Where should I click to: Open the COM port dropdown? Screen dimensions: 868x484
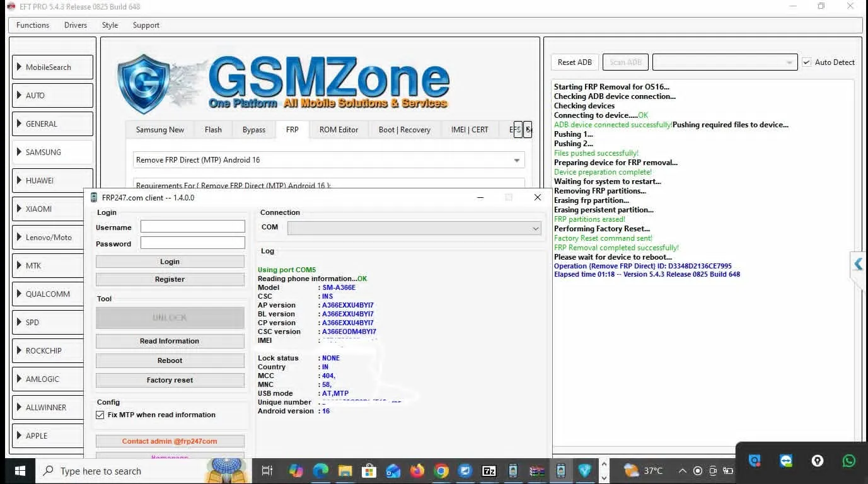click(x=414, y=228)
